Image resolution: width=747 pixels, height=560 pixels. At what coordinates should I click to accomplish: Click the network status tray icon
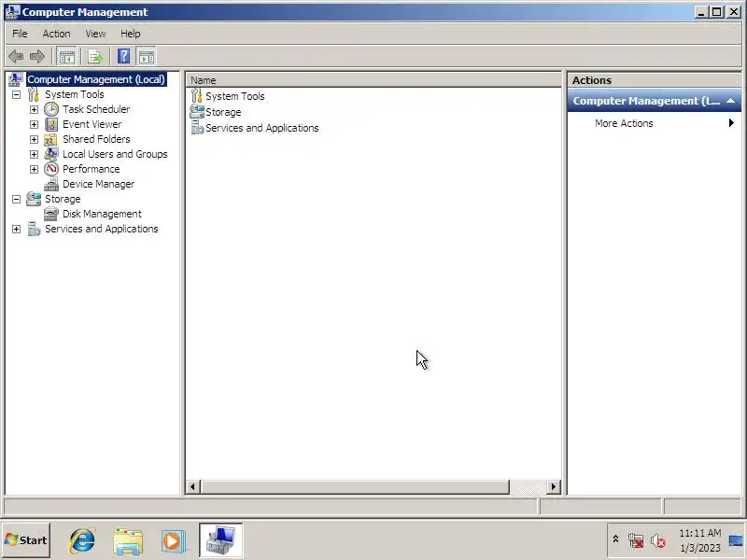636,540
